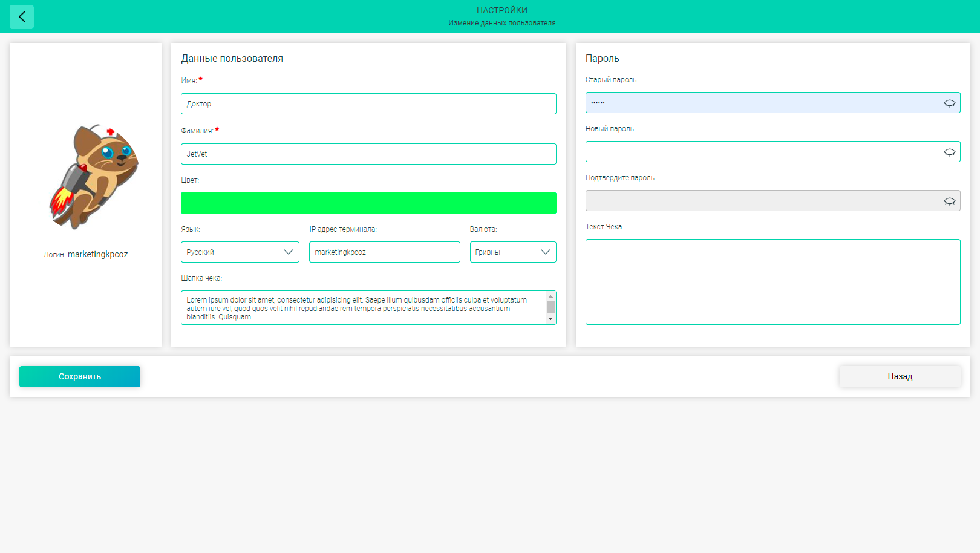Click the back arrow icon in header
The image size is (980, 553).
22,17
